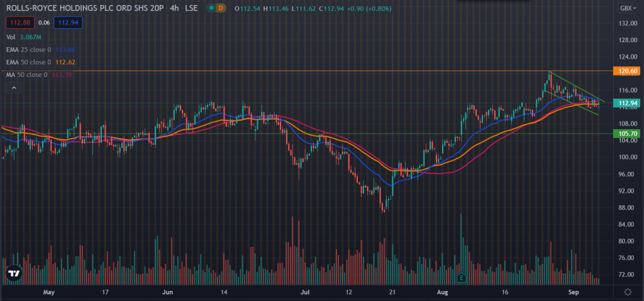This screenshot has height=301, width=644.
Task: Click the 120.60 orange price label
Action: coord(627,71)
